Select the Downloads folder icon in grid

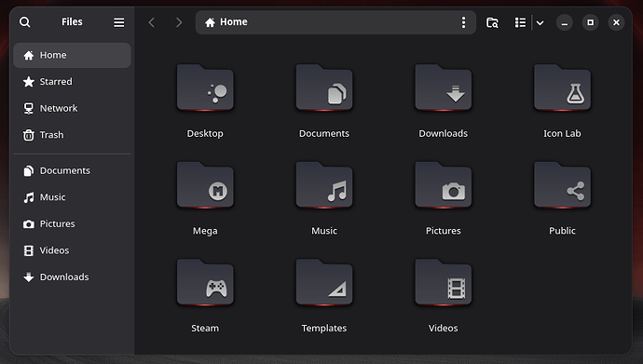coord(444,88)
